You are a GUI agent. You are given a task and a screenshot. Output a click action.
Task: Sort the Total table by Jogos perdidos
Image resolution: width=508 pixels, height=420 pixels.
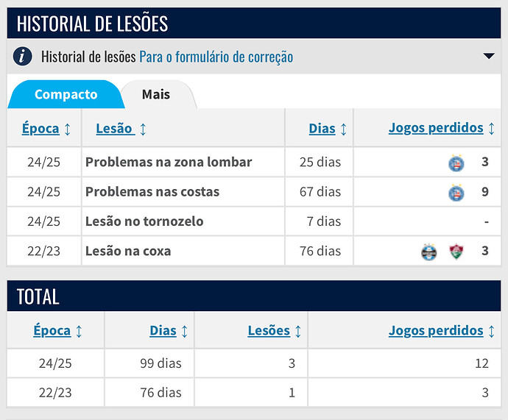(436, 330)
